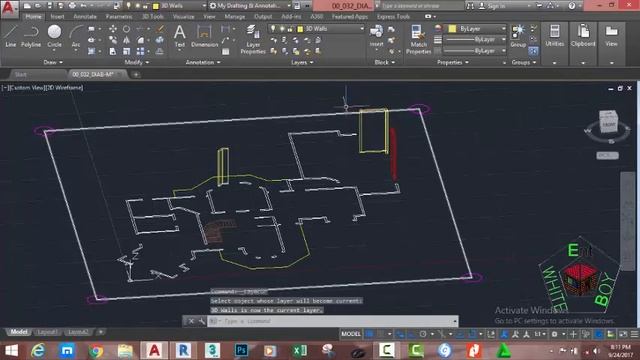The image size is (640, 360).
Task: Select the Mirror tool in Modify panel
Action: 127,40
